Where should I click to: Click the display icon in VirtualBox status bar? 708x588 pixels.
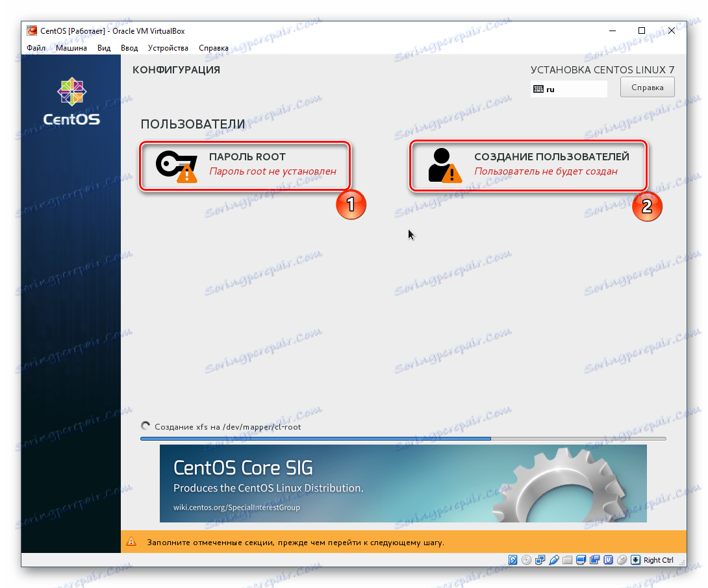(x=581, y=559)
